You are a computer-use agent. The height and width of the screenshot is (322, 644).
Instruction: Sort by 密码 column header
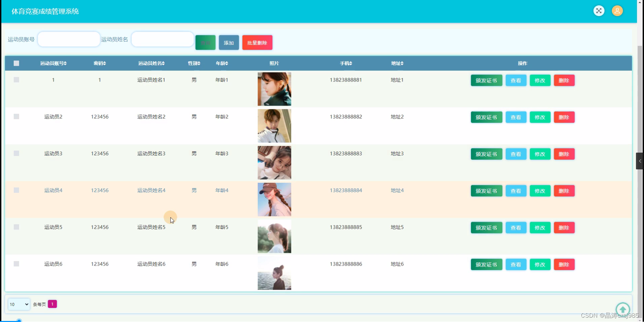coord(100,63)
